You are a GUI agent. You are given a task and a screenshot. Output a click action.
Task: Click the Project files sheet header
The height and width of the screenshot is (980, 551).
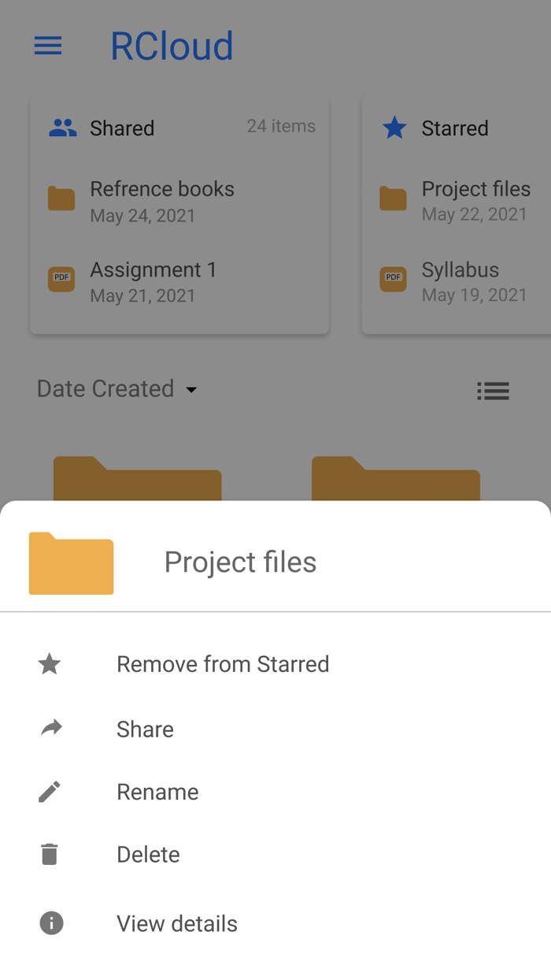239,562
